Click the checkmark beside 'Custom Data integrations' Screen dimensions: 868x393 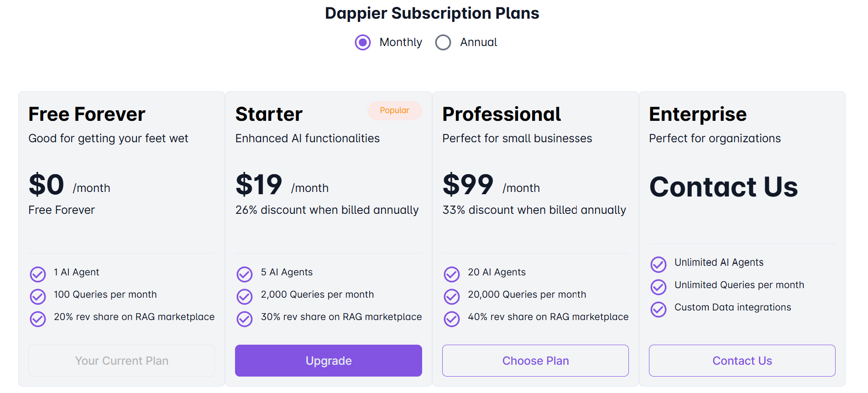click(x=659, y=310)
